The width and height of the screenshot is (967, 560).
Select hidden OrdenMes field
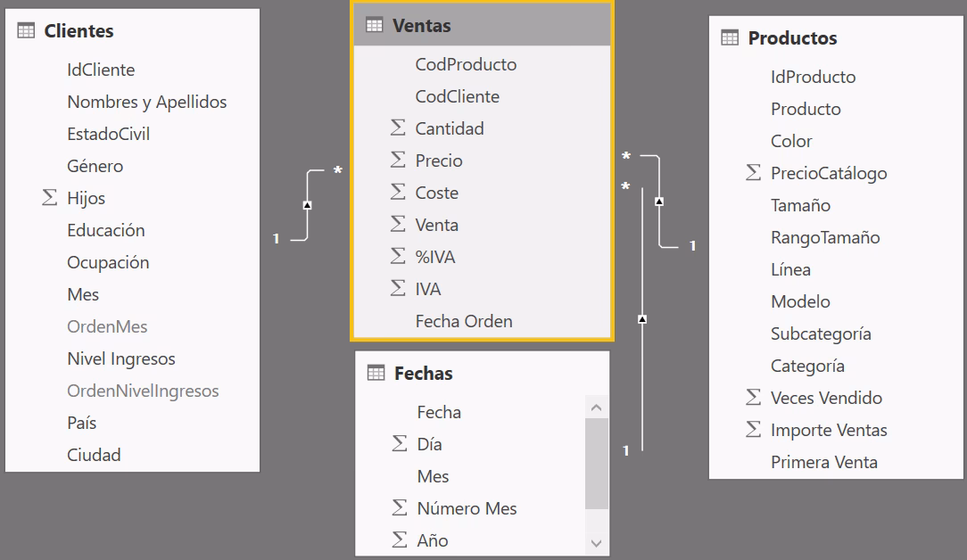(107, 326)
